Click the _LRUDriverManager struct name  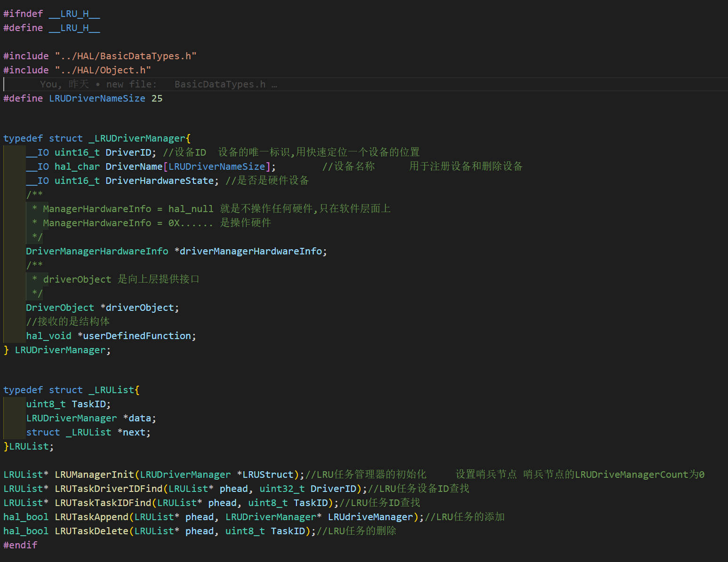point(137,138)
